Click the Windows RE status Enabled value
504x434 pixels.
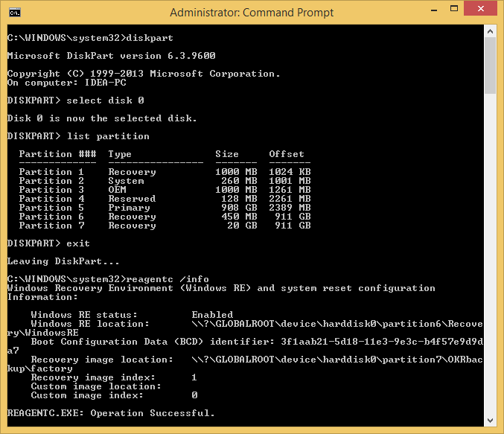tap(212, 315)
